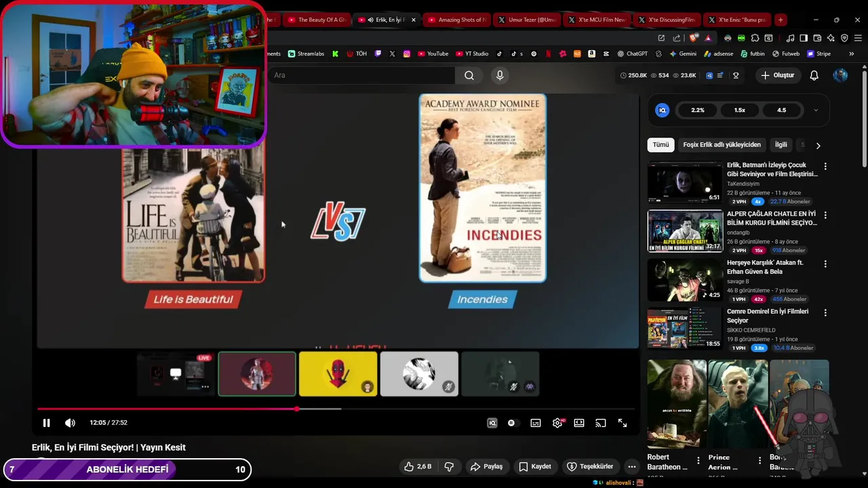Mute the video volume icon
868x488 pixels.
[x=70, y=423]
